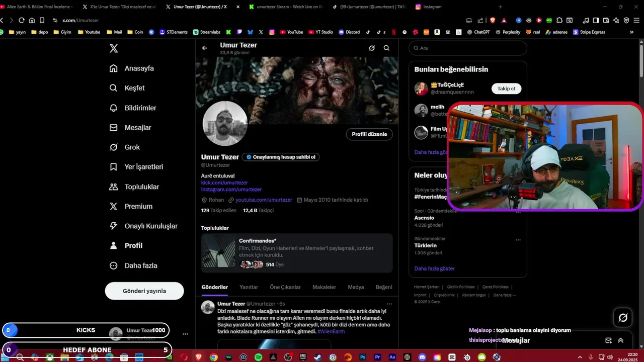Screen dimensions: 644x362
Task: Open ChatGPT bookmark
Action: coord(478,32)
